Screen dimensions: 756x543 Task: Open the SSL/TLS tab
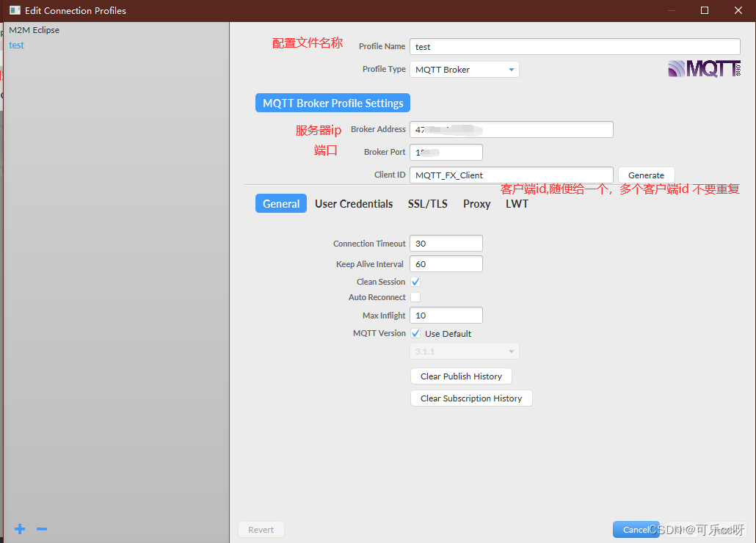tap(428, 204)
